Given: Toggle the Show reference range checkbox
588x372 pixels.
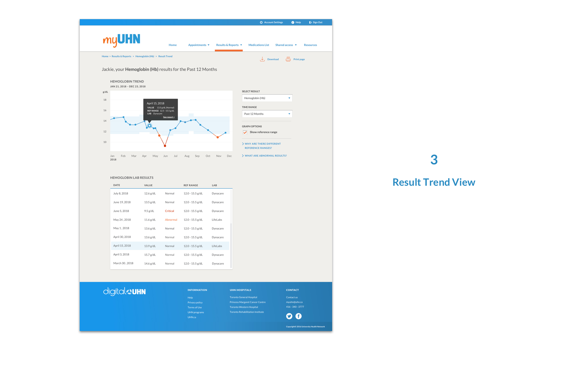Looking at the screenshot, I should pos(245,132).
